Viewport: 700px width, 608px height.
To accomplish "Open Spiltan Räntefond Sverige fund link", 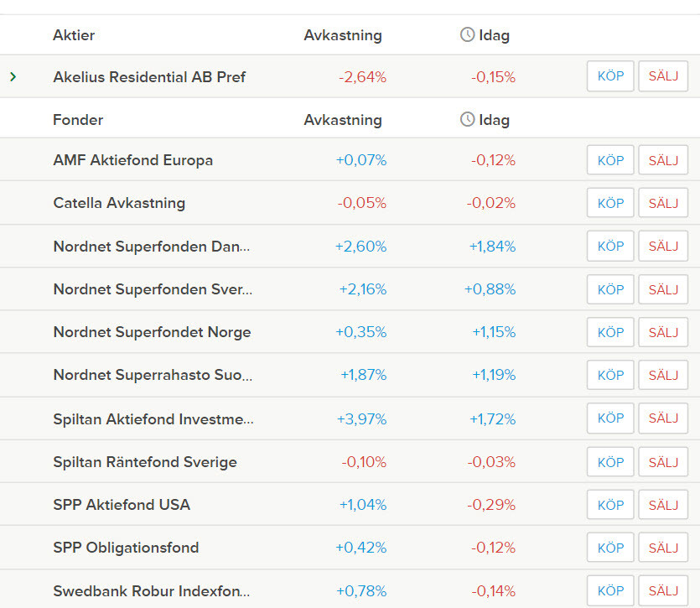I will click(x=145, y=462).
